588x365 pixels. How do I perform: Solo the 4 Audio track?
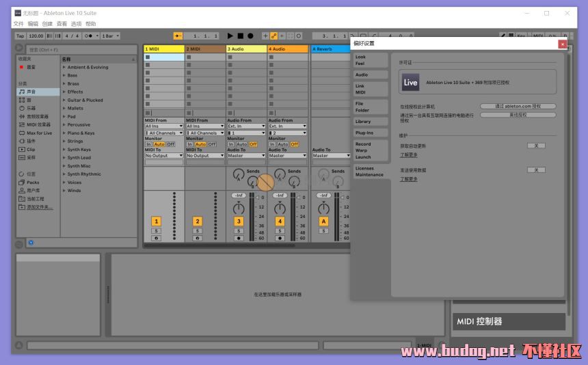[x=280, y=231]
